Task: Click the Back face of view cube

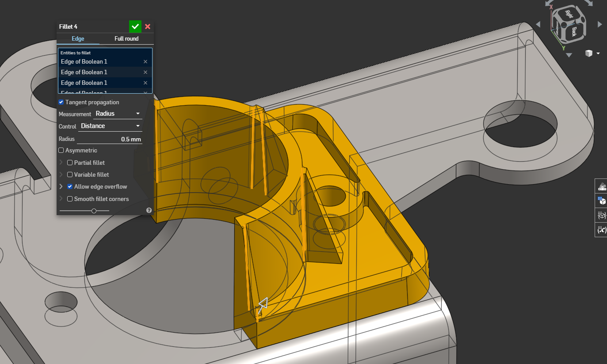Action: [574, 31]
